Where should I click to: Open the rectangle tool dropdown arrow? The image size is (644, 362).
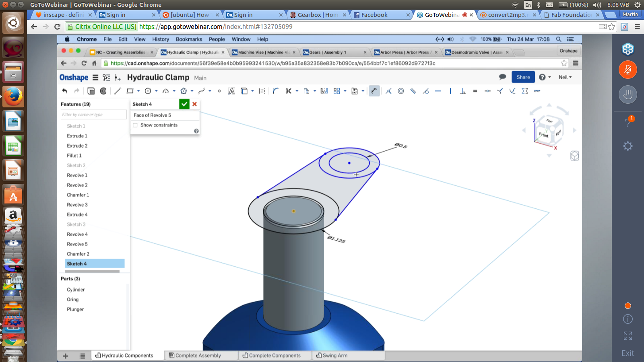138,91
